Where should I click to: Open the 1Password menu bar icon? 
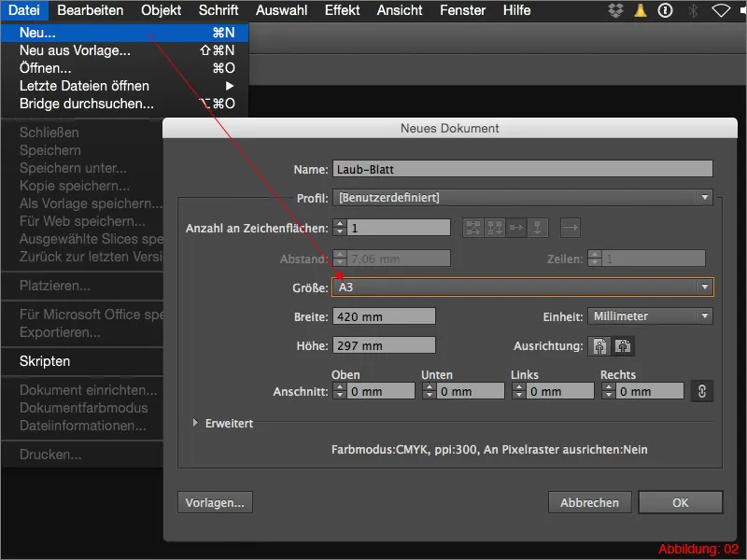(x=665, y=10)
